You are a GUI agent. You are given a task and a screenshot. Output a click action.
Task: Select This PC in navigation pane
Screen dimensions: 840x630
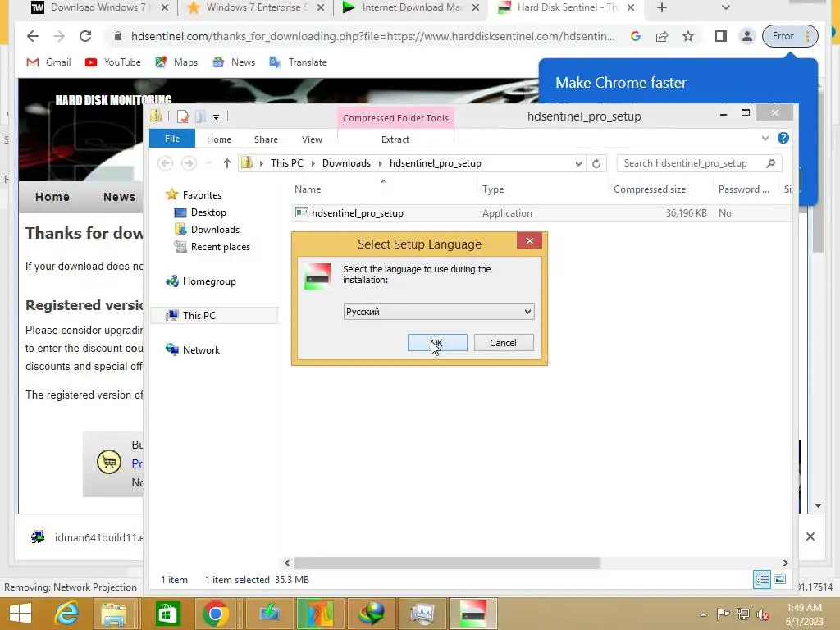[199, 316]
